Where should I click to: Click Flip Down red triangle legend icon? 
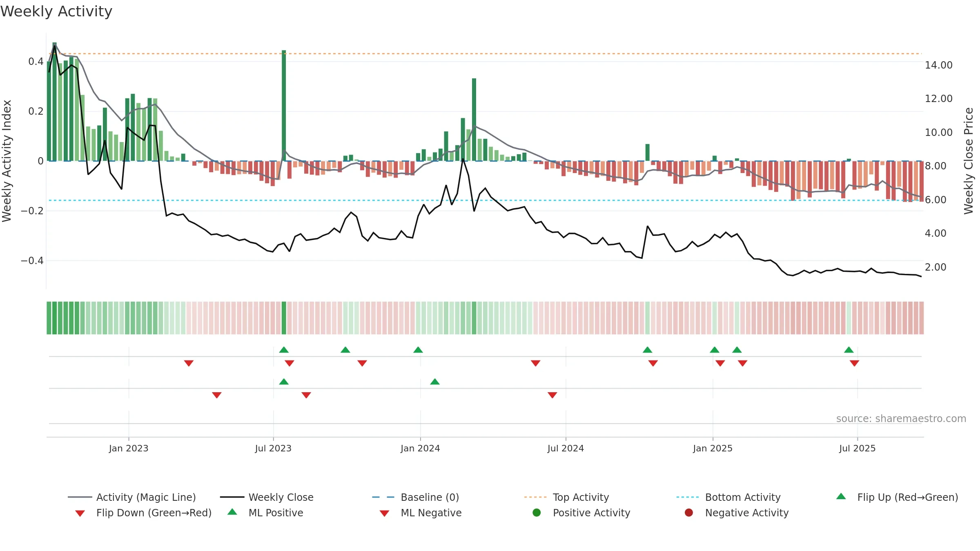80,513
